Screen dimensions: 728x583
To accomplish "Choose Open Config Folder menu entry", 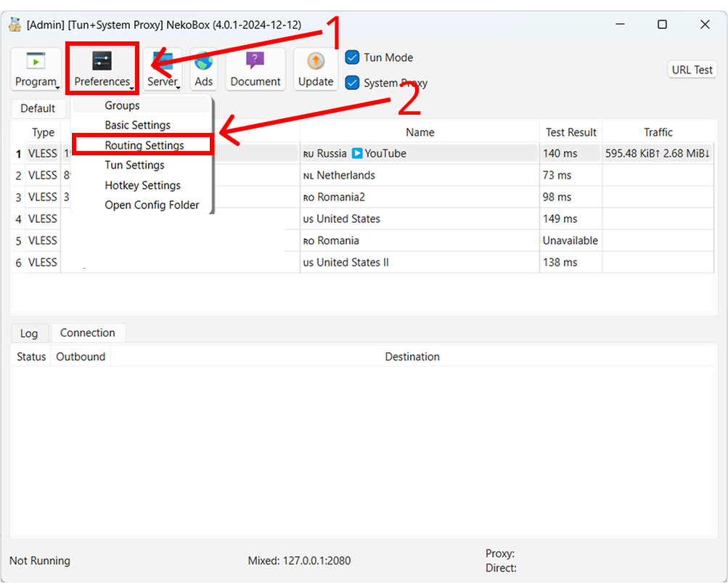I will click(x=152, y=205).
